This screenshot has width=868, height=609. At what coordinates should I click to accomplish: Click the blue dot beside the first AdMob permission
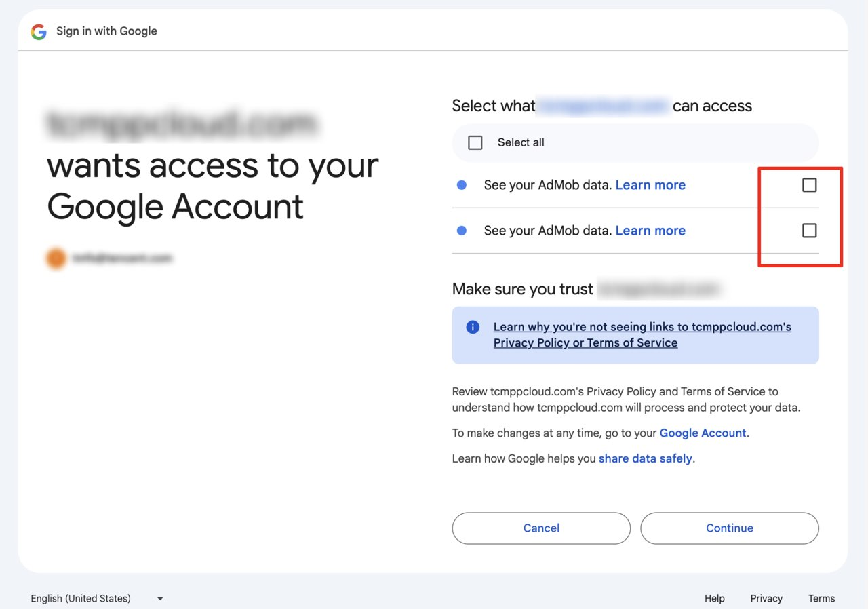(x=462, y=185)
